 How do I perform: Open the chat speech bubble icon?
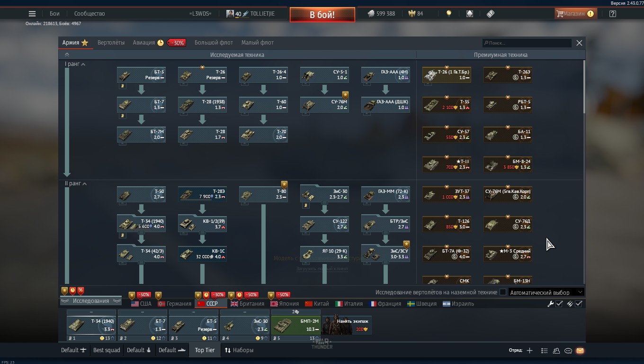pos(568,351)
